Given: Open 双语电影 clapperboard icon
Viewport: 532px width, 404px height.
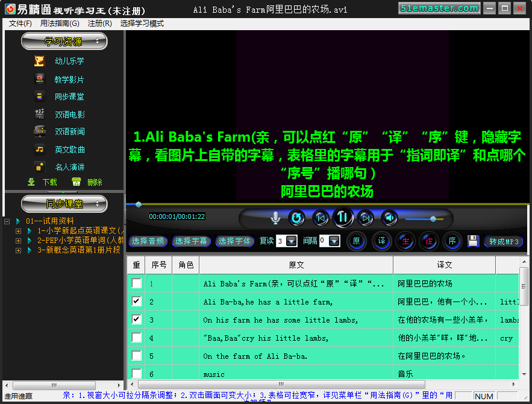Looking at the screenshot, I should coord(40,114).
